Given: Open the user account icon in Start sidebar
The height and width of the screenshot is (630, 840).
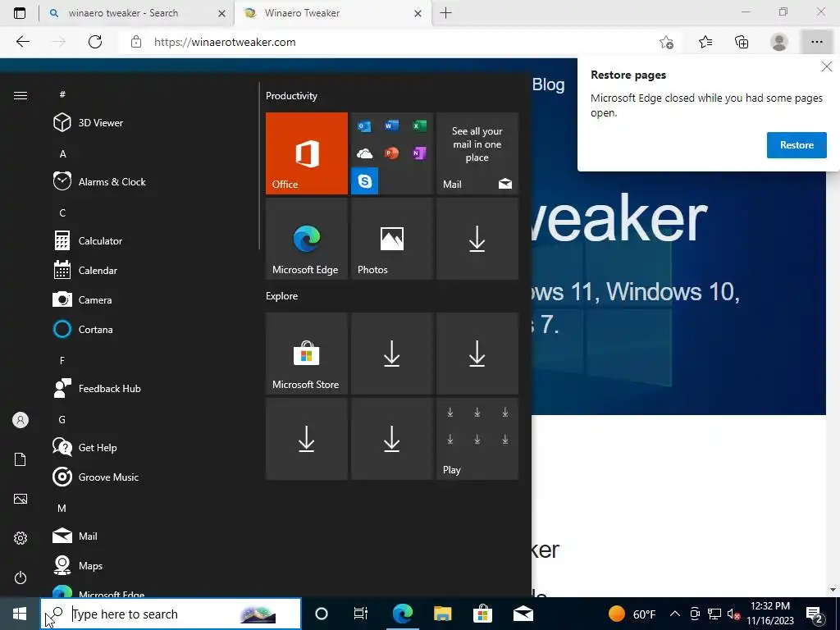Looking at the screenshot, I should 21,420.
